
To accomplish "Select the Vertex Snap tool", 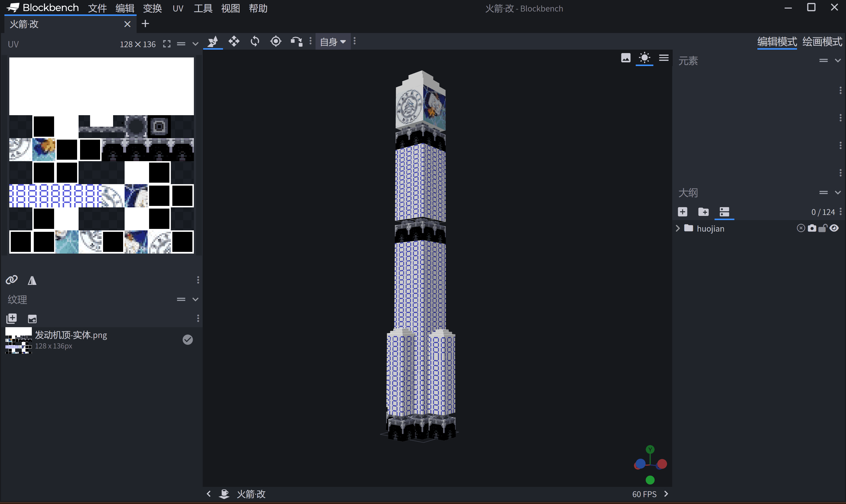I will tap(296, 41).
